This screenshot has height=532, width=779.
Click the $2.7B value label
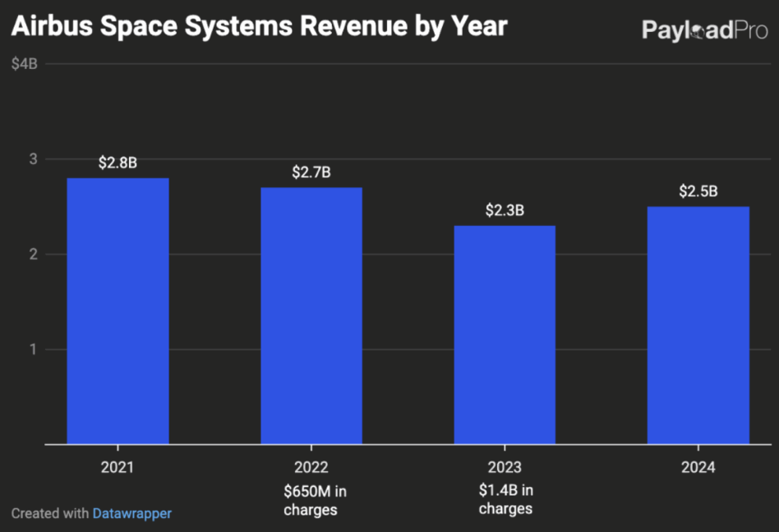click(311, 172)
